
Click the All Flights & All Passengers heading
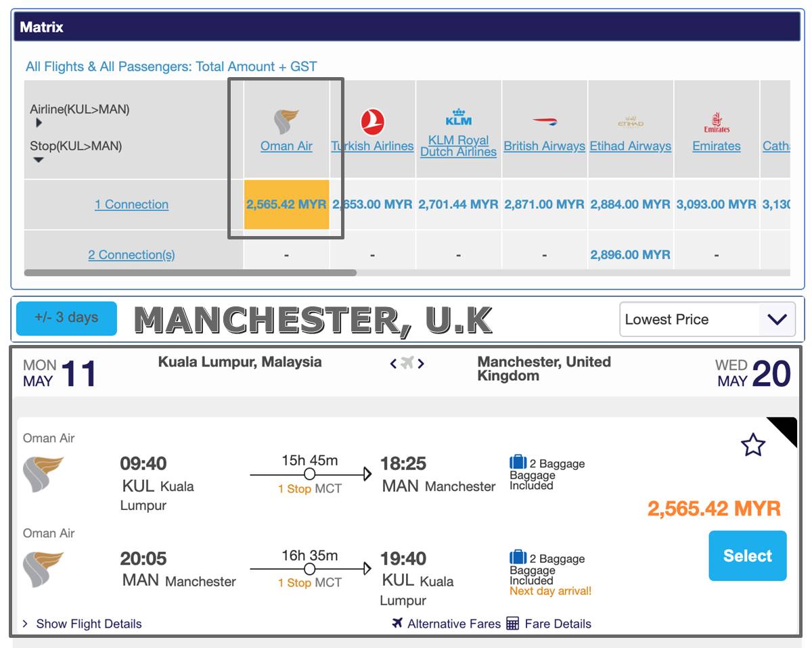pos(171,66)
